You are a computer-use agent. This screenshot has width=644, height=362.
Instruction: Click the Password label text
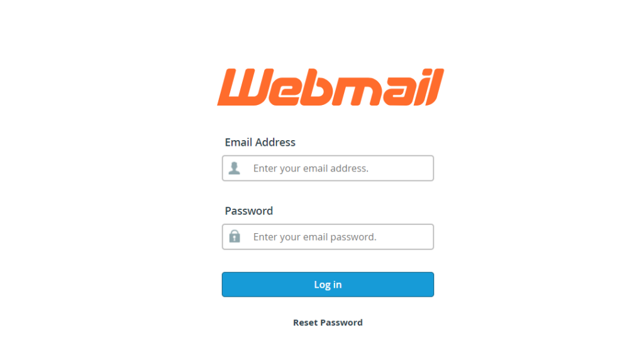pos(249,211)
